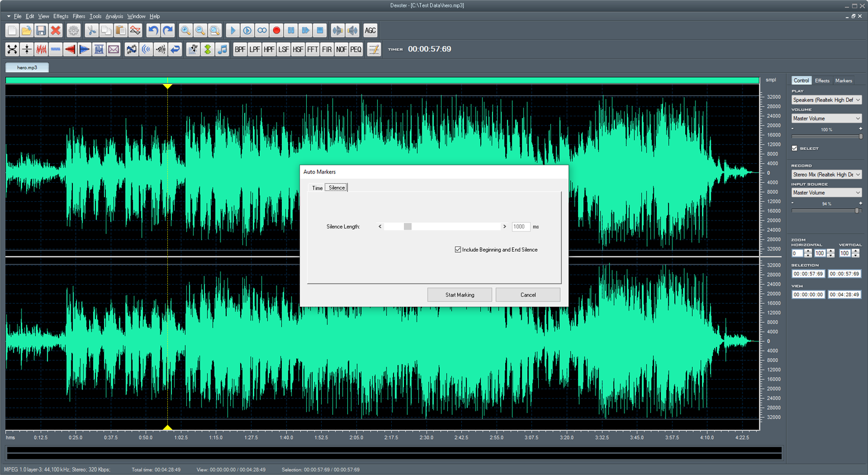Open a file using the folder icon
868x475 pixels.
click(27, 31)
